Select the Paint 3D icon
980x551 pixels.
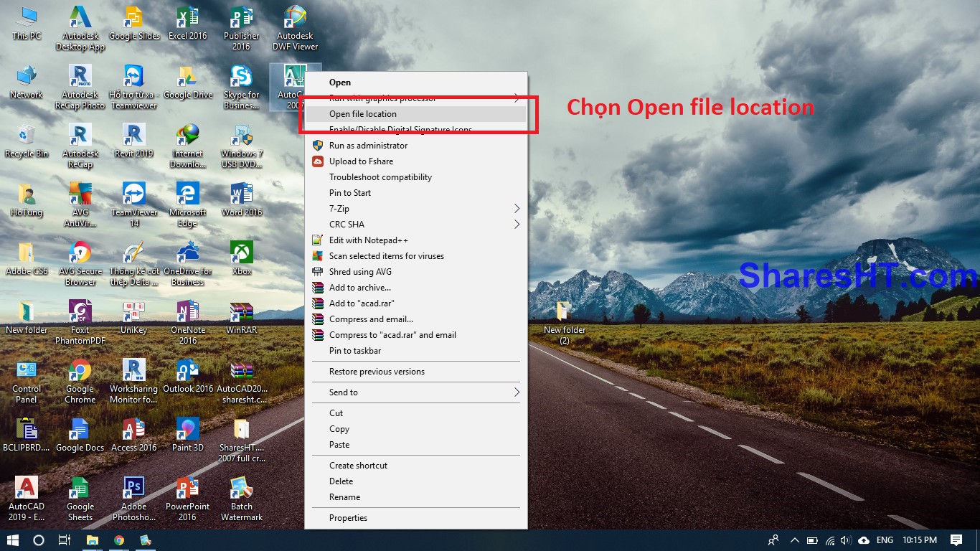188,435
